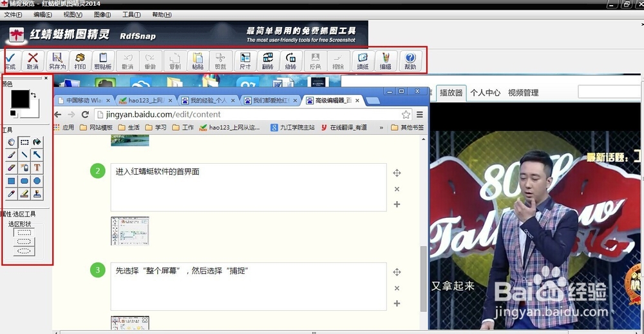
Task: Click the 帮助 (Help) question mark toolbar icon
Action: 410,61
